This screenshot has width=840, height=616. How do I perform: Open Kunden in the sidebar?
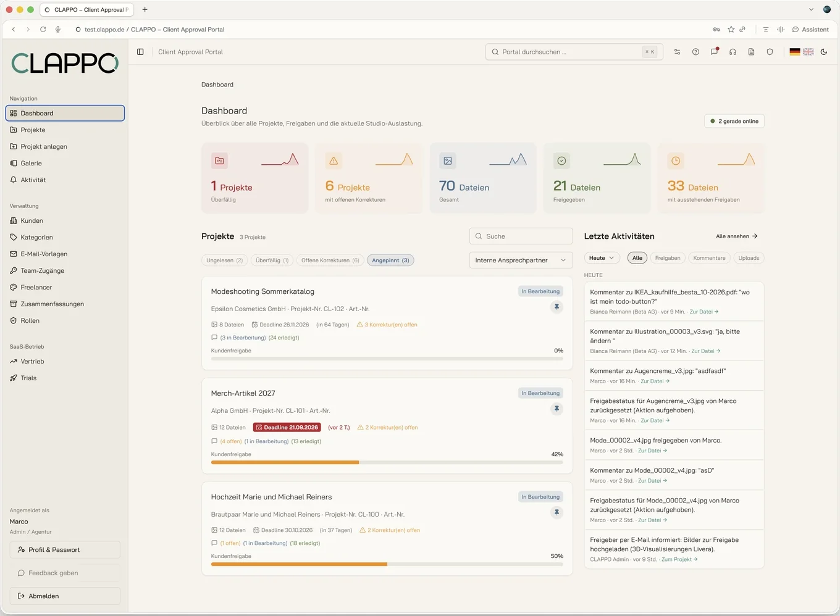[x=65, y=221]
